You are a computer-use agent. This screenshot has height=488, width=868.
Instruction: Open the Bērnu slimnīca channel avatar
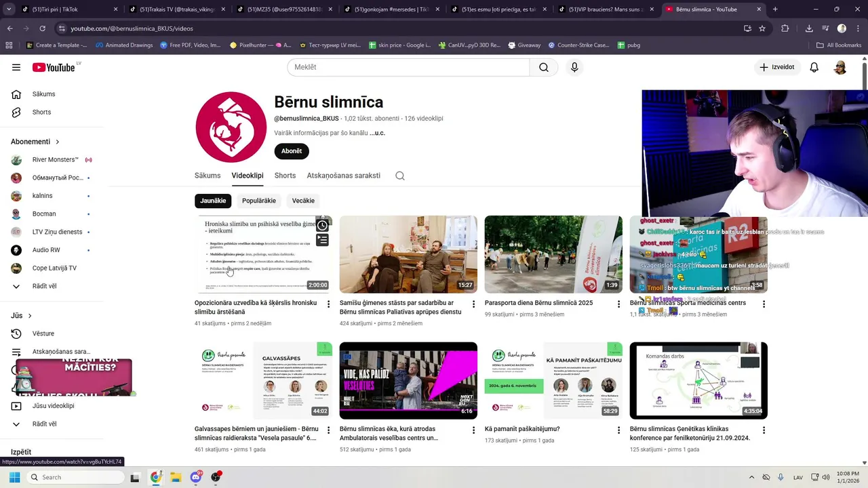pos(231,127)
